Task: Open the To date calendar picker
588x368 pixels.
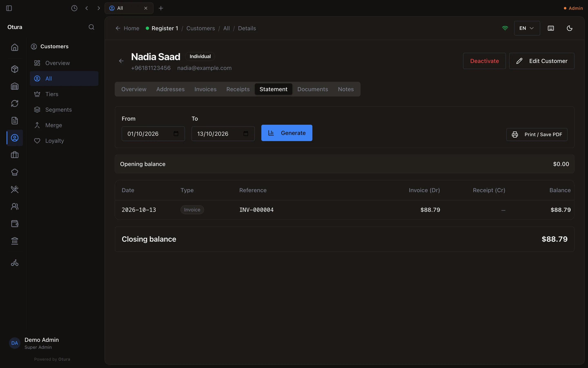Action: [x=246, y=134]
